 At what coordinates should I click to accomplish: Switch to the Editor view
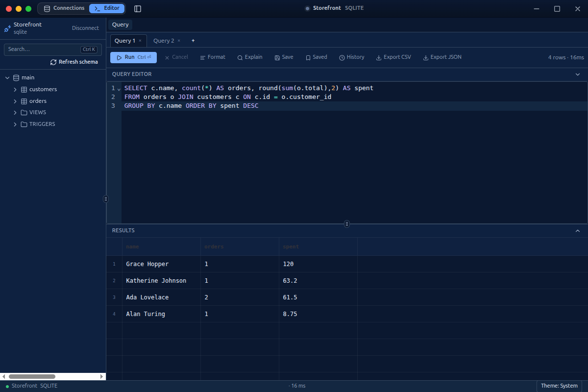coord(107,8)
